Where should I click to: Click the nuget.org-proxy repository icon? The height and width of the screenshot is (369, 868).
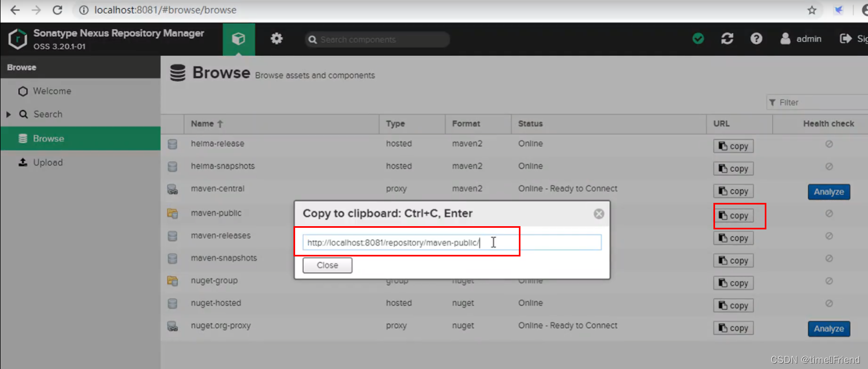pos(172,326)
